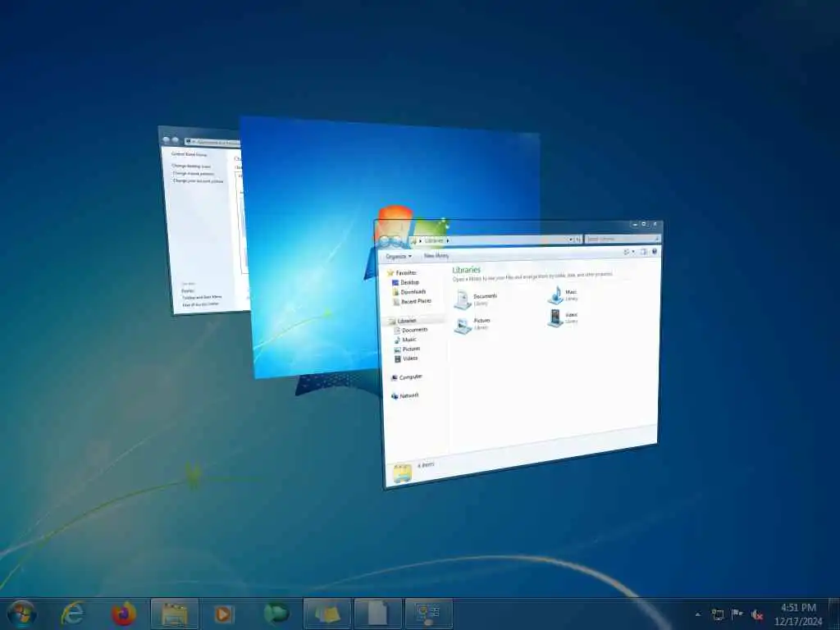The width and height of the screenshot is (840, 630).
Task: Open the Organize dropdown in Libraries window
Action: tap(399, 257)
